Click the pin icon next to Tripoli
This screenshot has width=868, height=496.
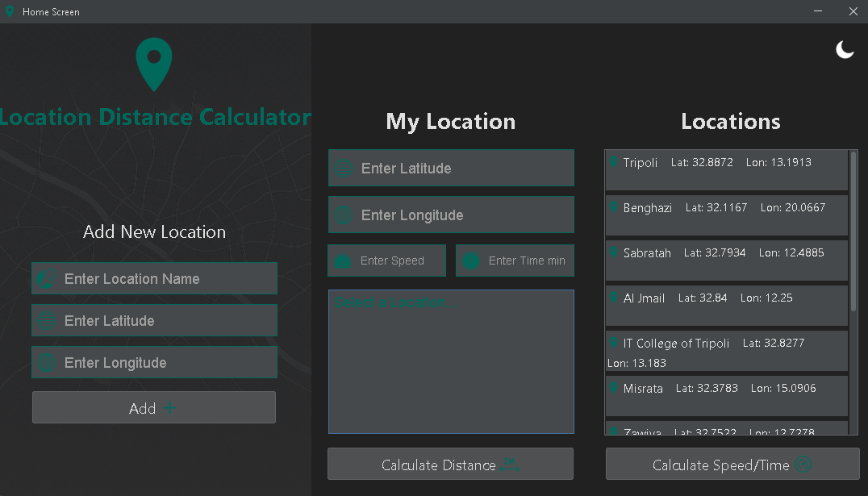coord(613,162)
